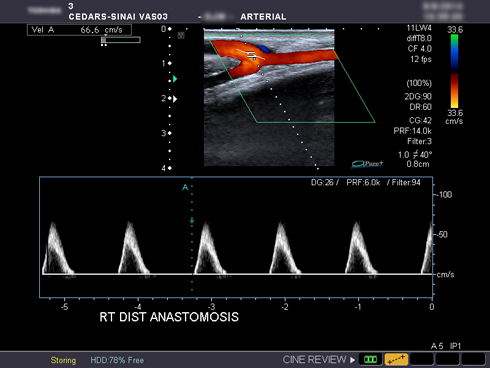Click the RT DIST ANASTOMOSIS annotation
The width and height of the screenshot is (490, 368).
point(169,317)
